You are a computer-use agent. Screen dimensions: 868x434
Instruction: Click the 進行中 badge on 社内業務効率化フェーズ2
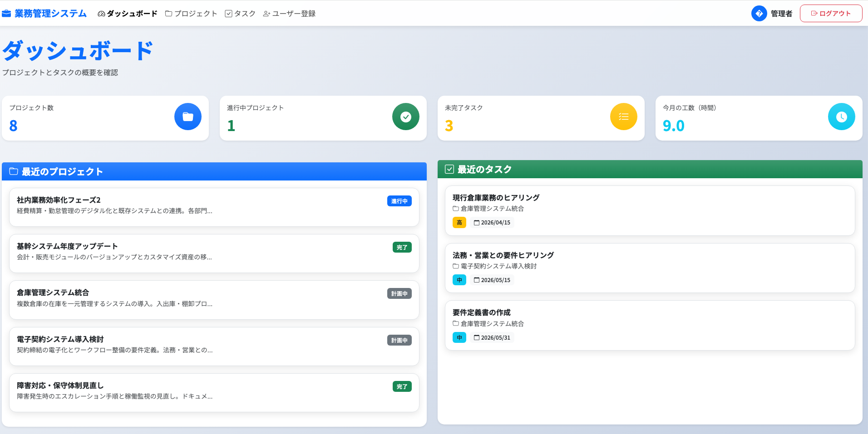(399, 201)
